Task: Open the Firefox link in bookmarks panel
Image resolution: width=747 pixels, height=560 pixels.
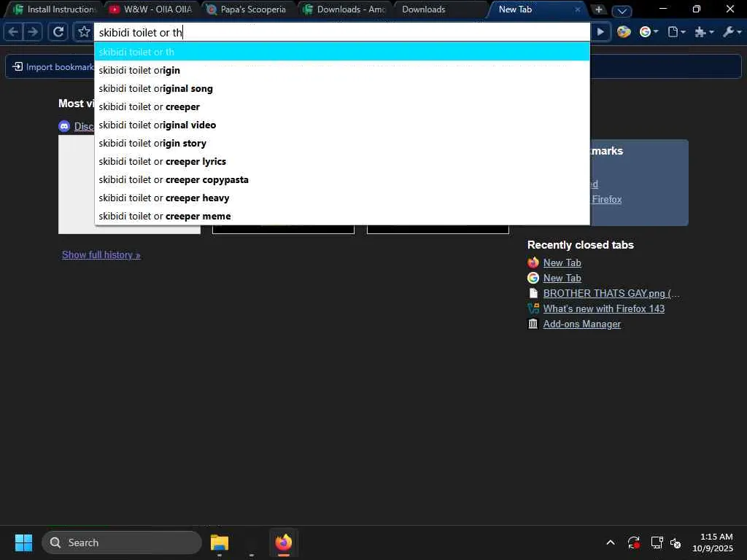Action: (x=606, y=200)
